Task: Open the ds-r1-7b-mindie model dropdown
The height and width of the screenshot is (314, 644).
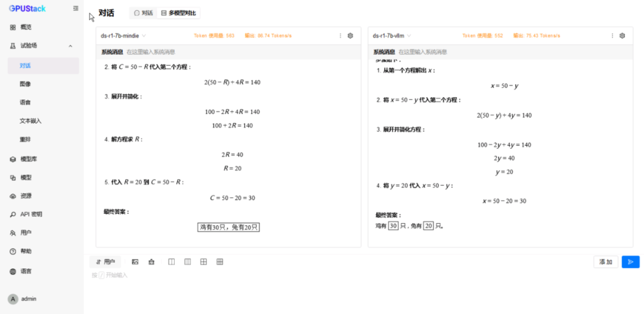Action: click(x=123, y=36)
